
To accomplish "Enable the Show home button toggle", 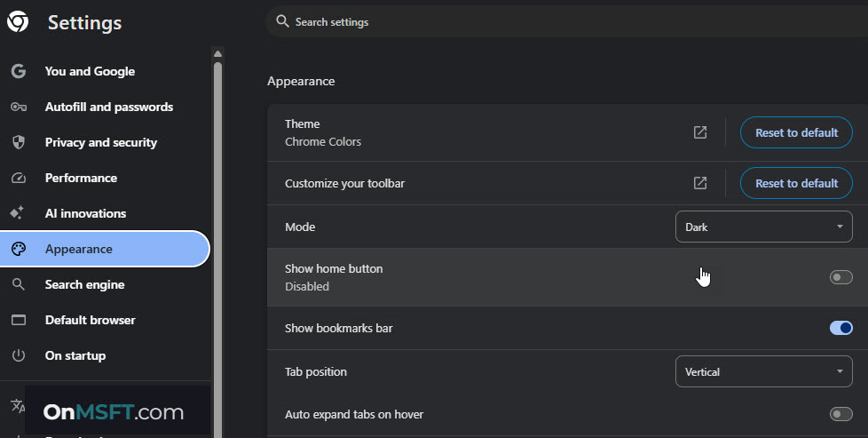I will (x=840, y=277).
